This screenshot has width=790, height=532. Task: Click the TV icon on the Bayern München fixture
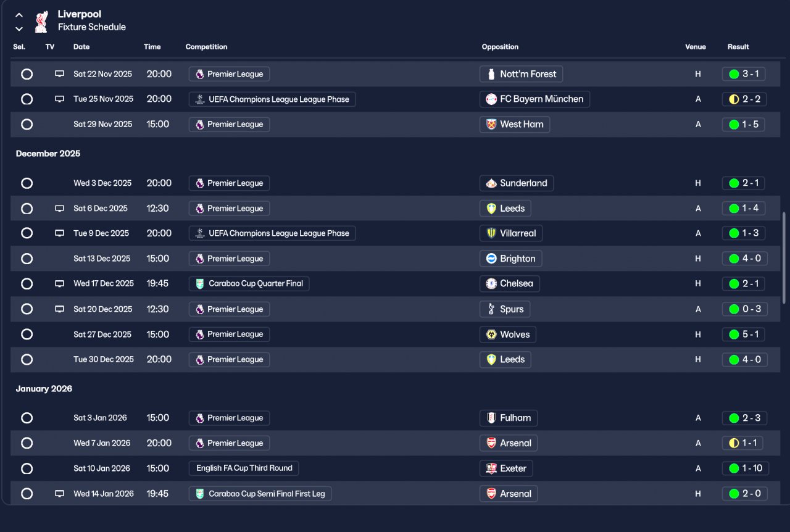[59, 99]
